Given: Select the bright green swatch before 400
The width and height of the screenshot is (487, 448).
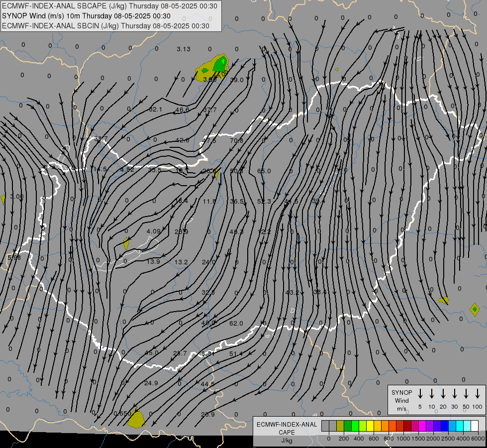Looking at the screenshot, I should tap(355, 426).
